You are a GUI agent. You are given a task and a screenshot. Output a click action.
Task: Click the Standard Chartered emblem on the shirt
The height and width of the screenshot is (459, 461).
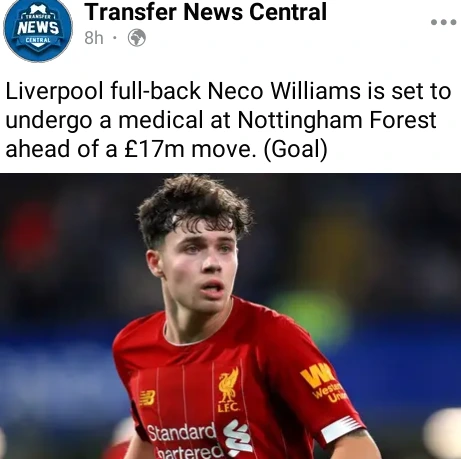coord(237,438)
